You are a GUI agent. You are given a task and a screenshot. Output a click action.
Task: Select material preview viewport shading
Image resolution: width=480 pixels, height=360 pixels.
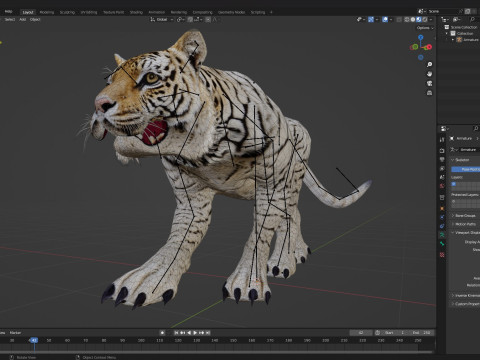coord(419,20)
